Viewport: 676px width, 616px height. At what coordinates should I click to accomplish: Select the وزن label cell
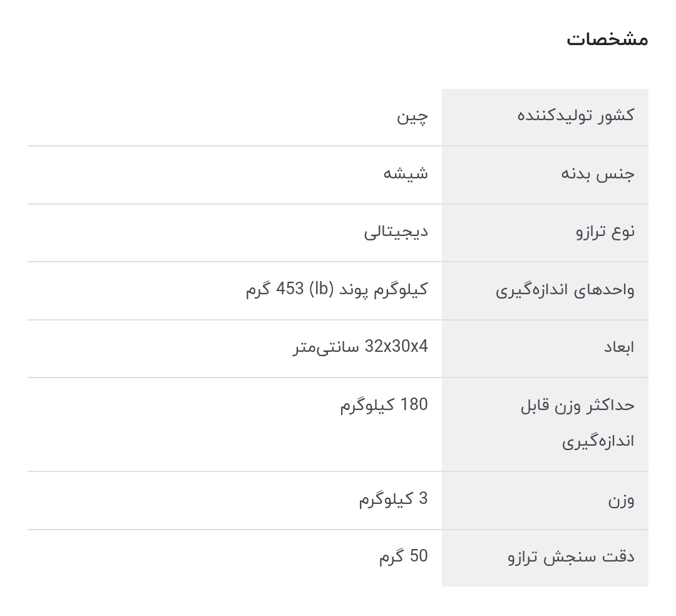tap(621, 500)
